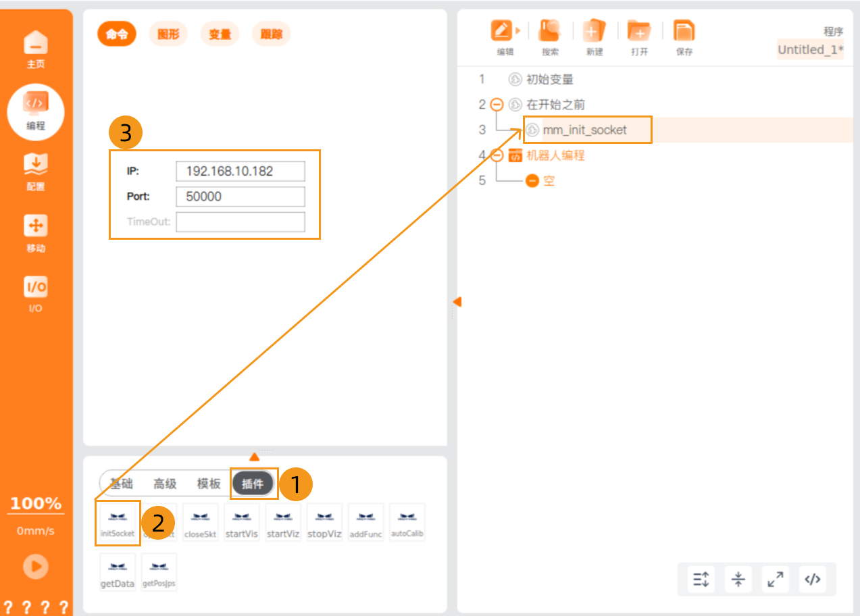
Task: Open the I/O section in sidebar
Action: 36,294
